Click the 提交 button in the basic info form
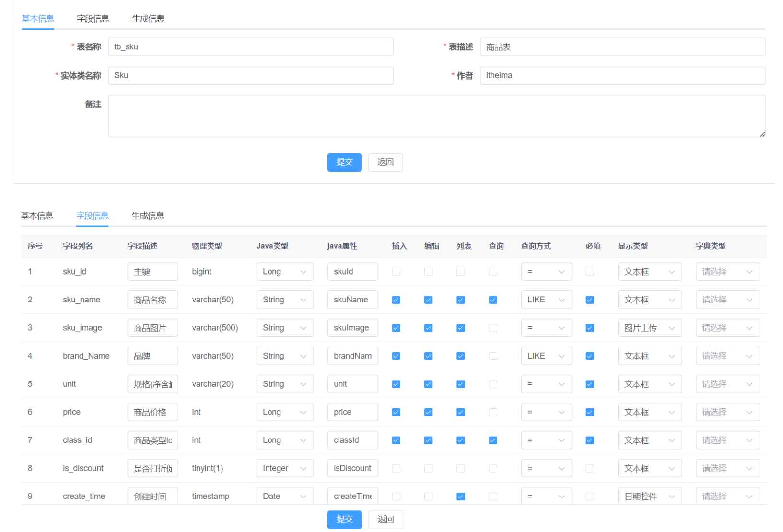The width and height of the screenshot is (783, 532). [x=344, y=162]
